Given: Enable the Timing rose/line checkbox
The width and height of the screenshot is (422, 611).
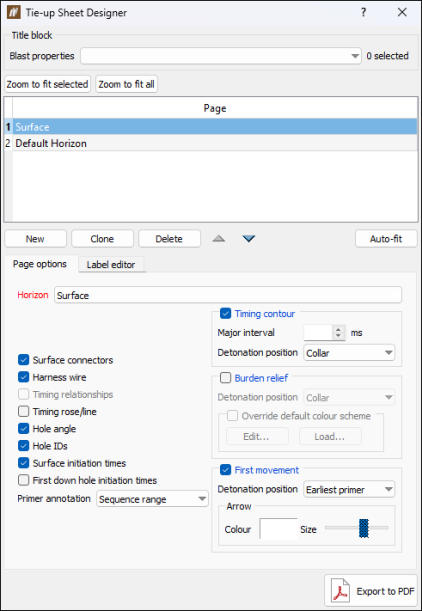Looking at the screenshot, I should [x=24, y=411].
